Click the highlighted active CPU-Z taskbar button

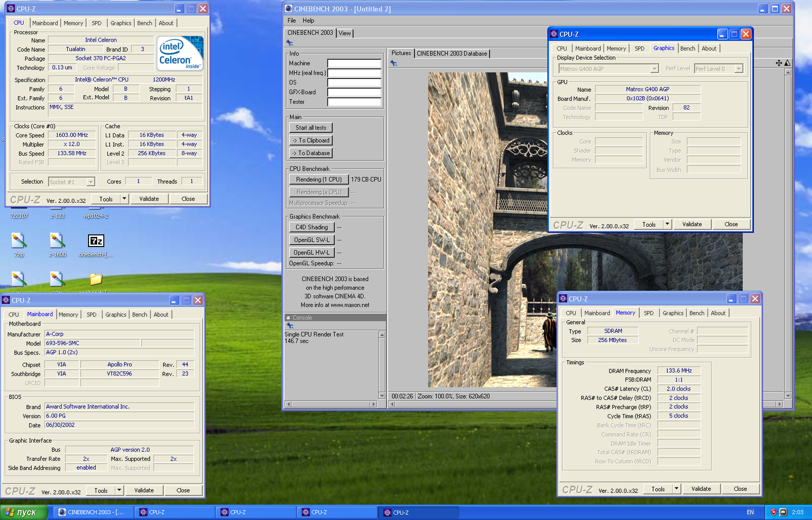click(x=418, y=512)
